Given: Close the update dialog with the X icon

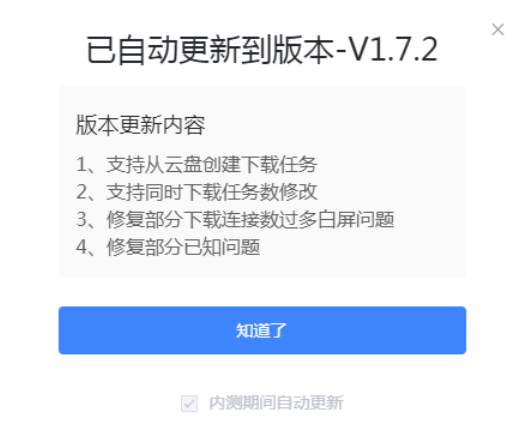Looking at the screenshot, I should (x=498, y=29).
